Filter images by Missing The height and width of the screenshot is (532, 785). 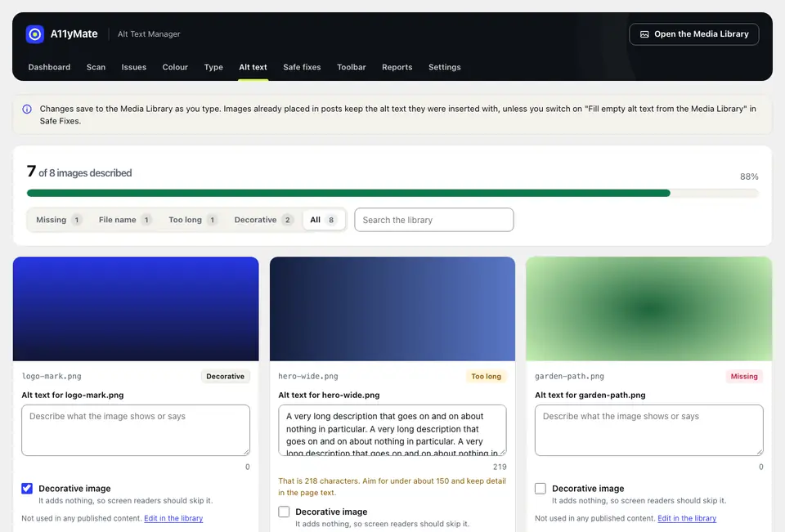59,220
